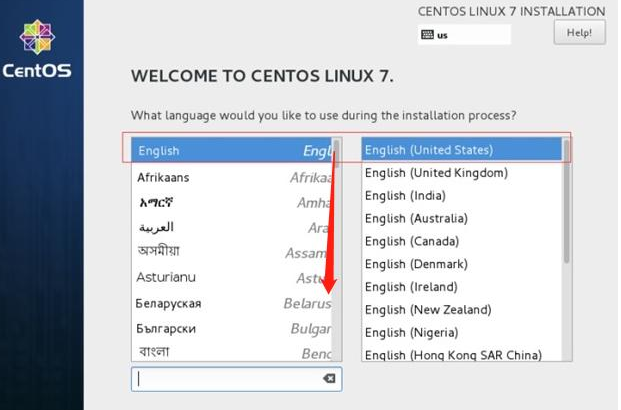Click the keyboard layout icon
This screenshot has width=621, height=410.
428,35
